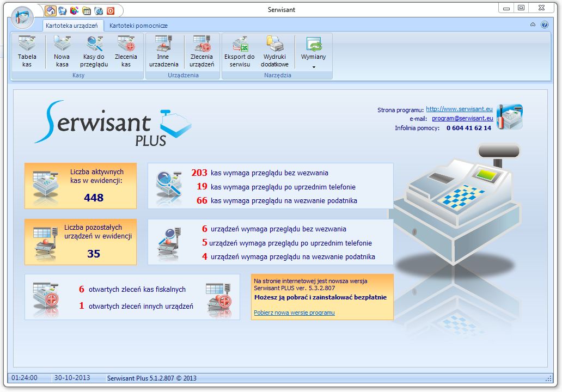Open Tabela kas
This screenshot has width=562, height=392.
(x=27, y=51)
